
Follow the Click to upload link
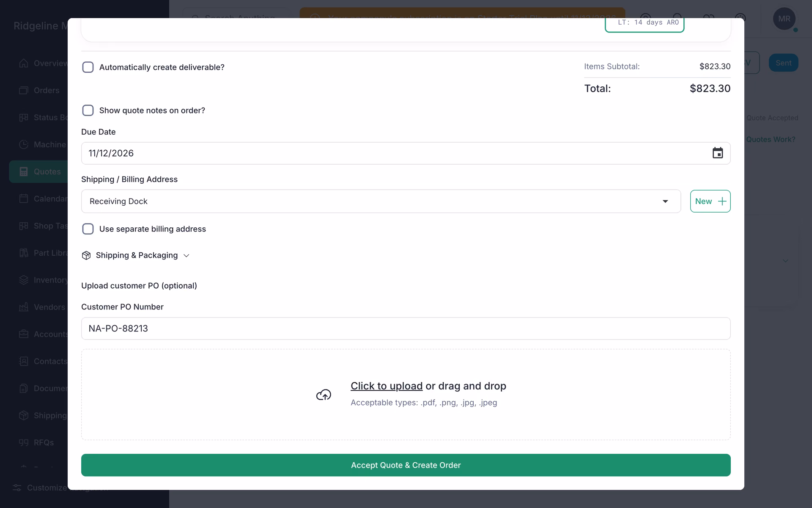click(x=387, y=386)
